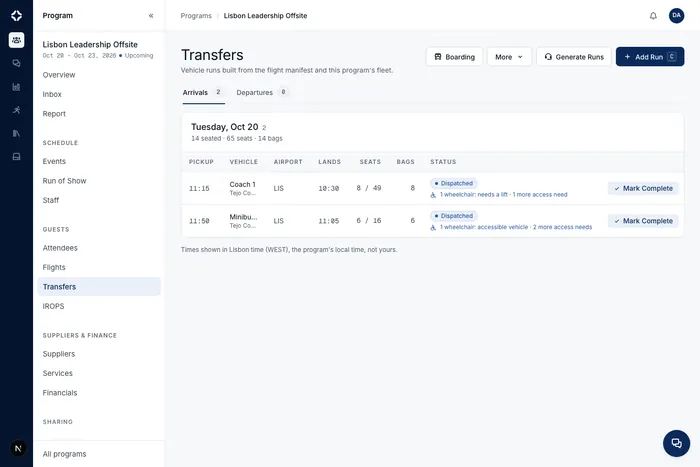The width and height of the screenshot is (700, 467).
Task: Click the Minibu... vehicle name
Action: (243, 217)
